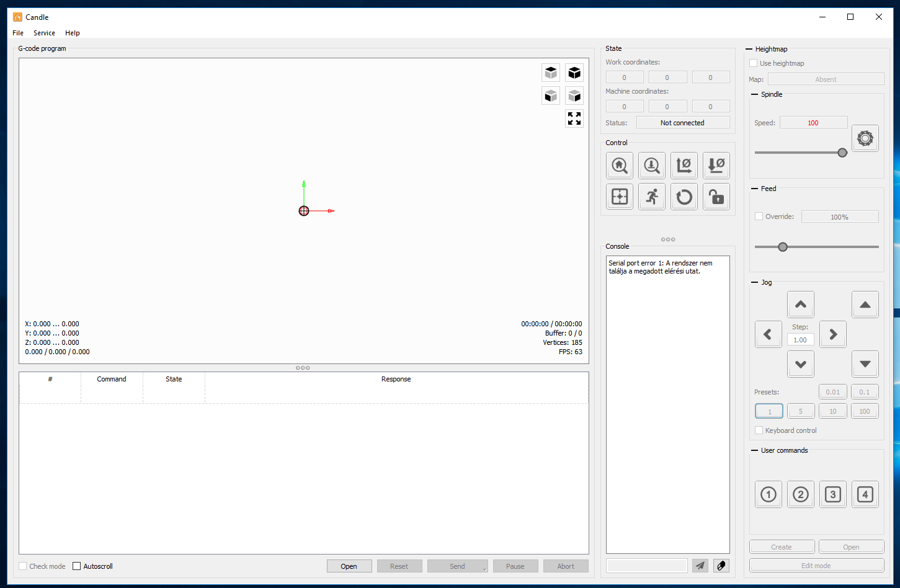Zero the XY work coordinates

pyautogui.click(x=684, y=166)
